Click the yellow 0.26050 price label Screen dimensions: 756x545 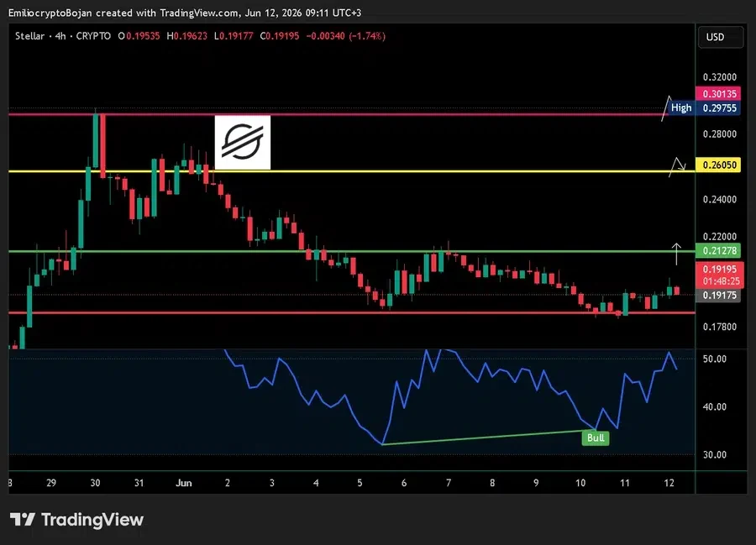click(x=718, y=165)
